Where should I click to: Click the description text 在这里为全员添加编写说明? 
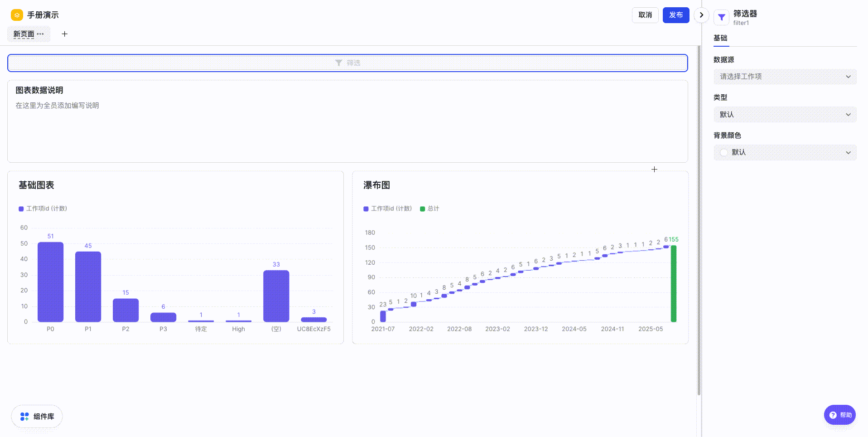(x=58, y=106)
